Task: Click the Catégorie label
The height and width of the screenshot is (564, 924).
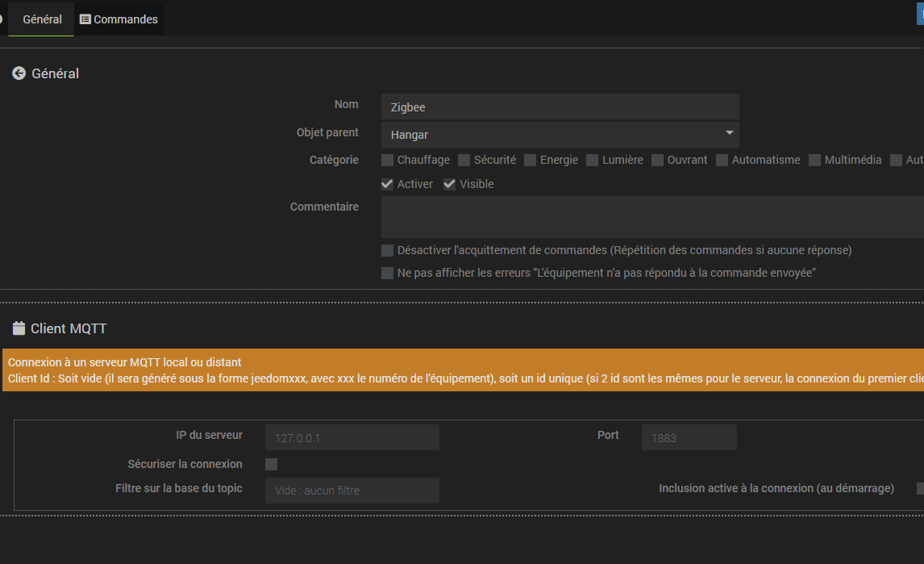Action: pos(334,160)
